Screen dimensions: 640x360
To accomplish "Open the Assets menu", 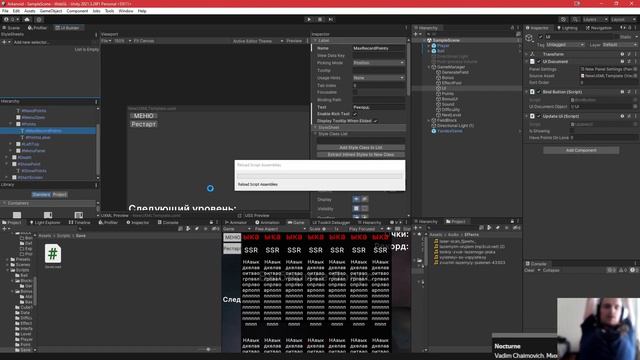I will (30, 11).
